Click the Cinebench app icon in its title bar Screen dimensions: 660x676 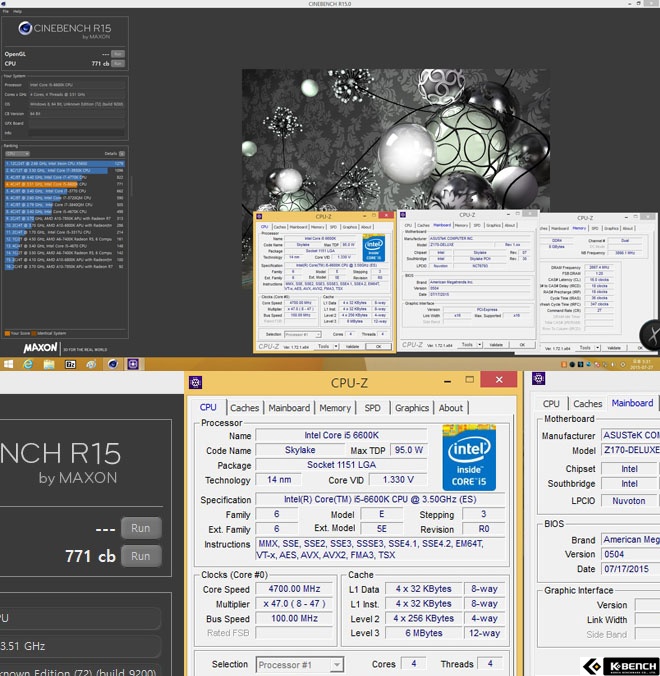(x=3, y=3)
